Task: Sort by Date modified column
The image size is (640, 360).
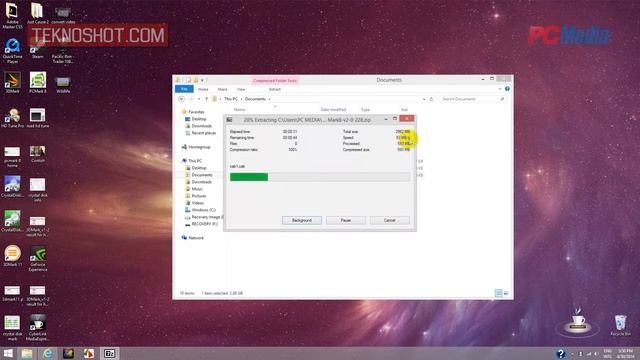Action: (333, 109)
